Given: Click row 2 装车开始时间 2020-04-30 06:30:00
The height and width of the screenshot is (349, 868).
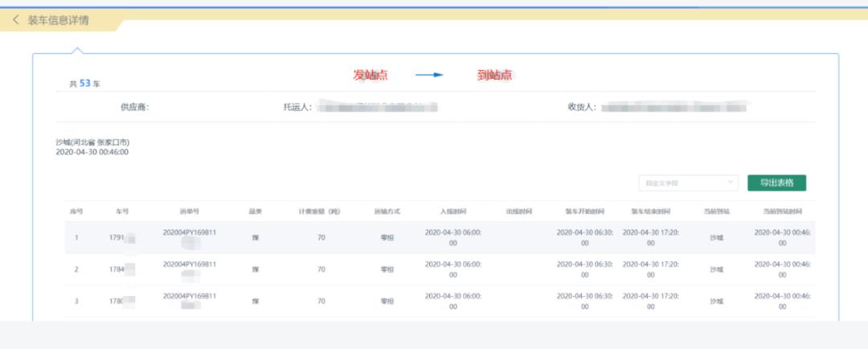Looking at the screenshot, I should click(584, 269).
